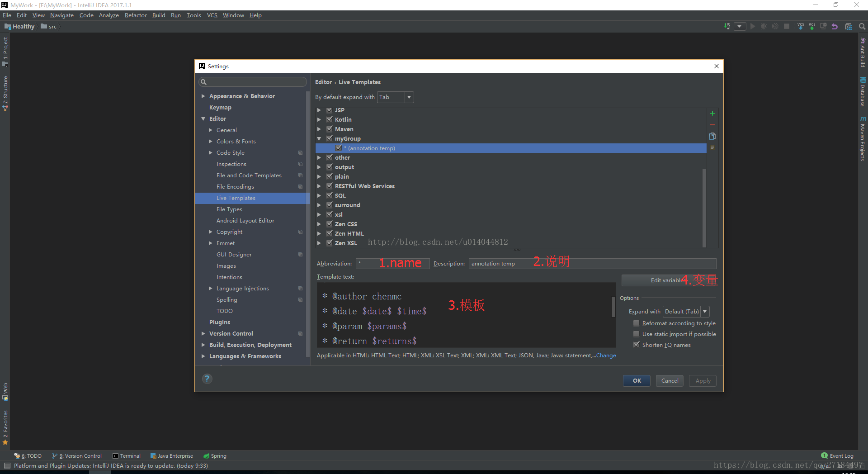Click the Search Everywhere magnifier icon

coord(862,26)
